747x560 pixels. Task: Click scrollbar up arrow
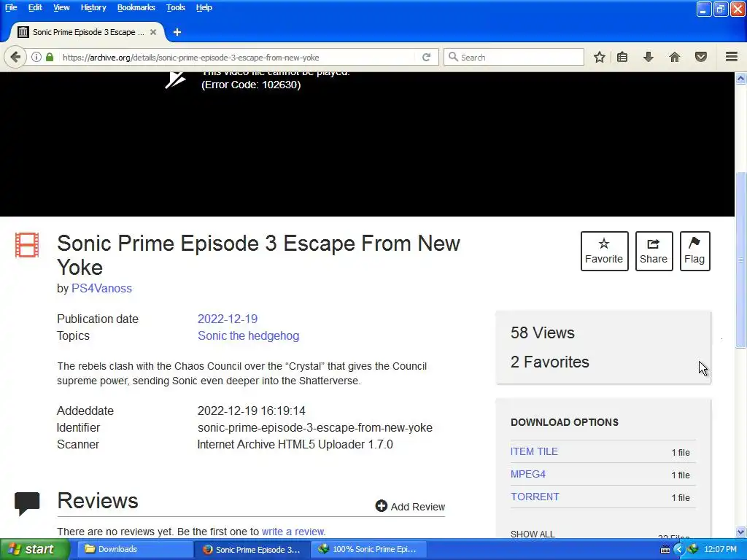[x=741, y=78]
